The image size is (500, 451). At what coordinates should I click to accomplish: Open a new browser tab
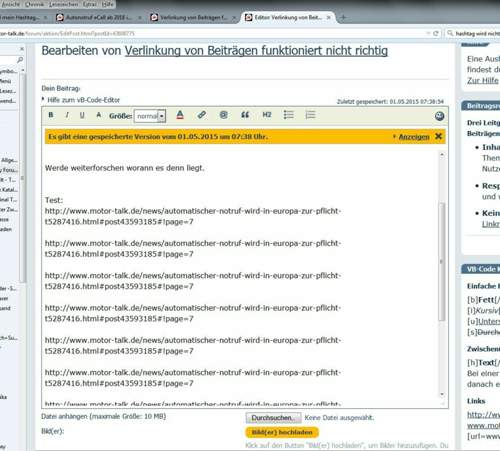click(x=343, y=17)
